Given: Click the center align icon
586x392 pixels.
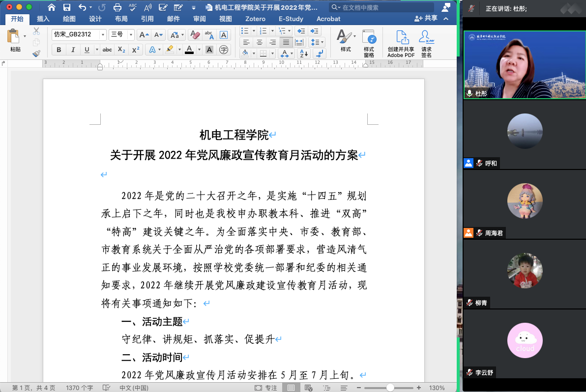Looking at the screenshot, I should [x=260, y=42].
